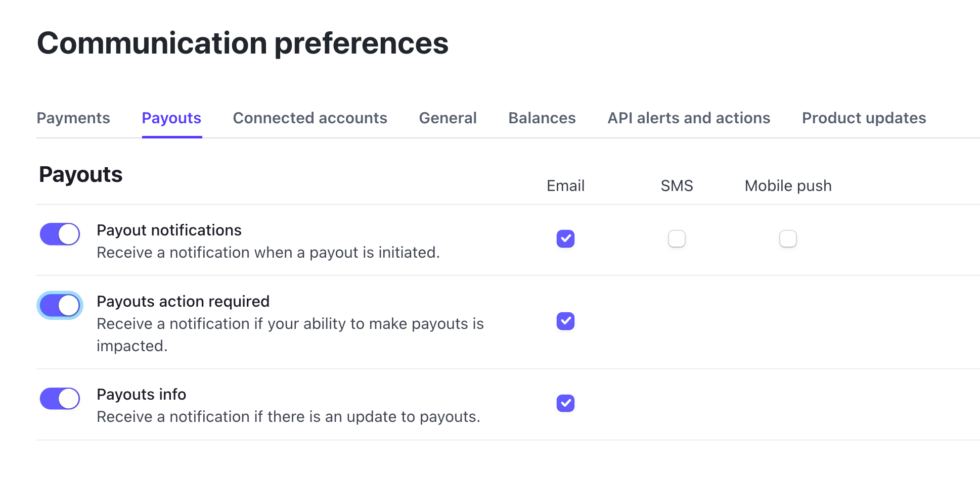The image size is (980, 479).
Task: Switch off the Payouts info toggle
Action: [60, 399]
